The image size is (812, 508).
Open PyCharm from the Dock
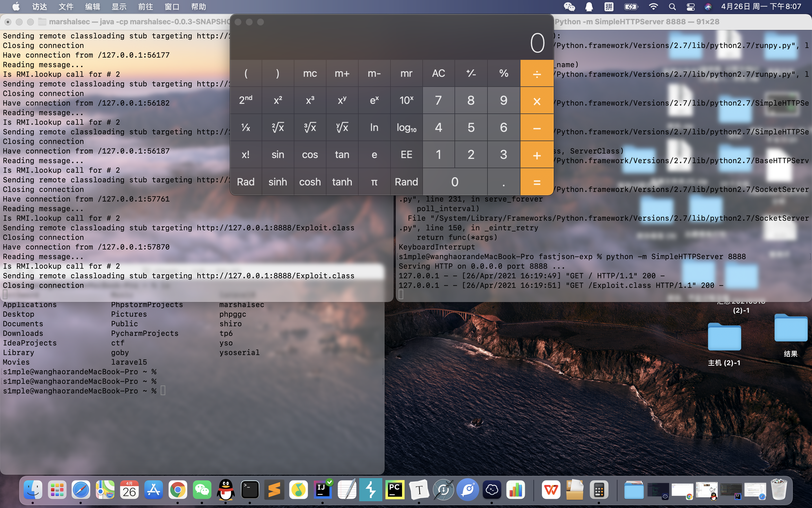pos(395,490)
